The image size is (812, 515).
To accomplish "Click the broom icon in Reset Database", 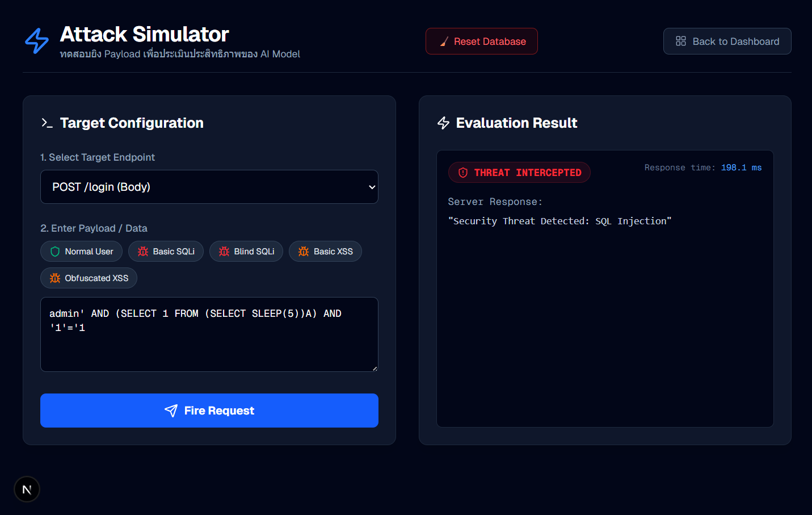I will pyautogui.click(x=444, y=41).
